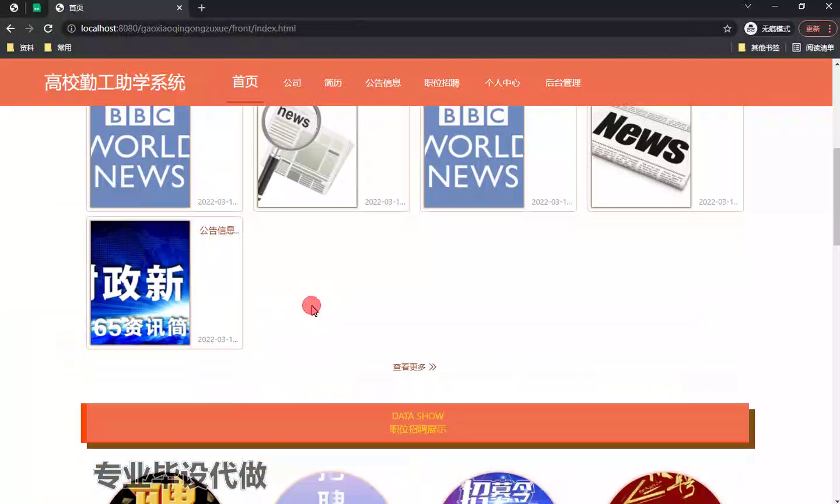This screenshot has height=504, width=840.
Task: Open the 公告信息 navigation menu item
Action: (383, 83)
